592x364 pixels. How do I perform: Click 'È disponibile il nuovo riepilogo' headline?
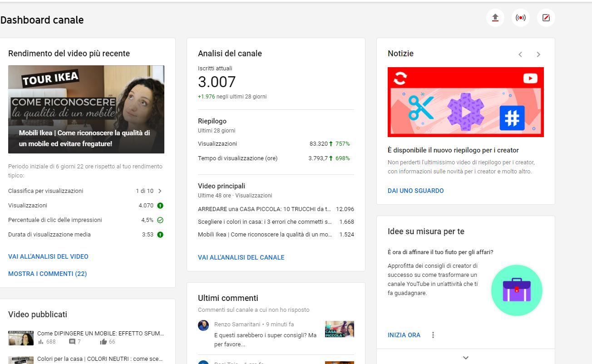click(453, 150)
